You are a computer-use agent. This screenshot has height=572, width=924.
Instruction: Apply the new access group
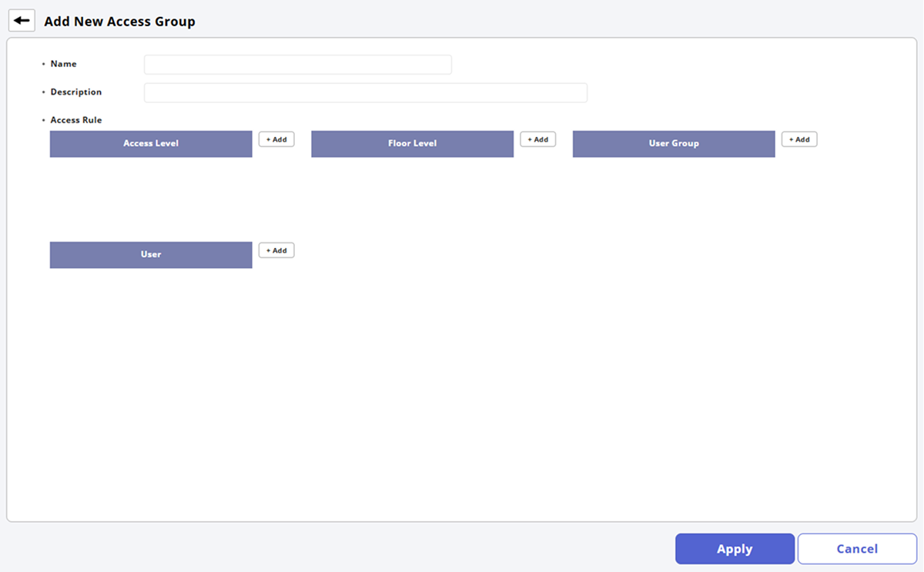pos(735,549)
